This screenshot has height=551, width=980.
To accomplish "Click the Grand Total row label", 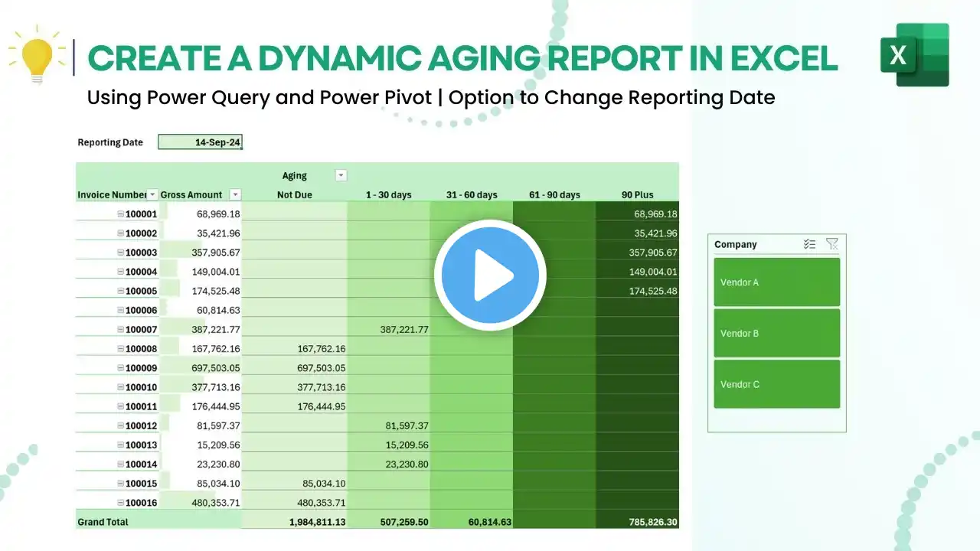I will pyautogui.click(x=103, y=522).
